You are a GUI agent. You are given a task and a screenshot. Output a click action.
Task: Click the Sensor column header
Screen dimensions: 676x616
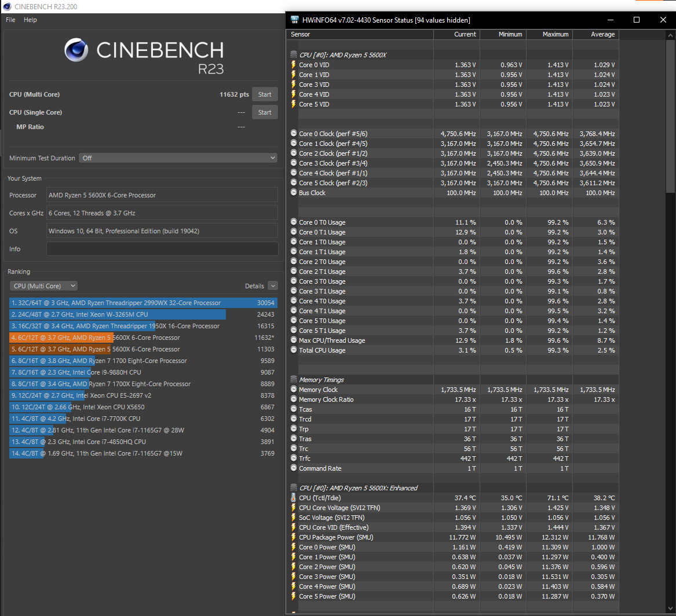pyautogui.click(x=360, y=35)
